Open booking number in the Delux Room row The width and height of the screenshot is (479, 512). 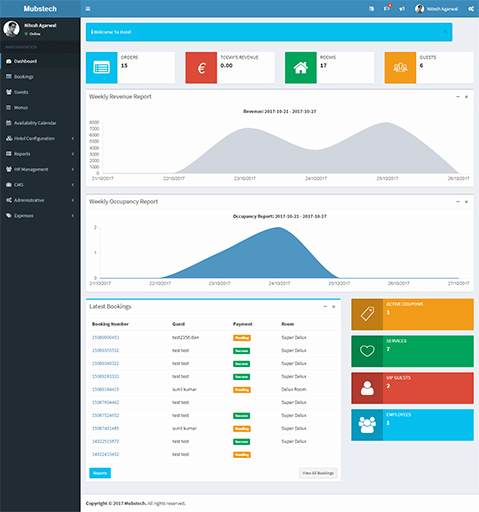point(105,389)
